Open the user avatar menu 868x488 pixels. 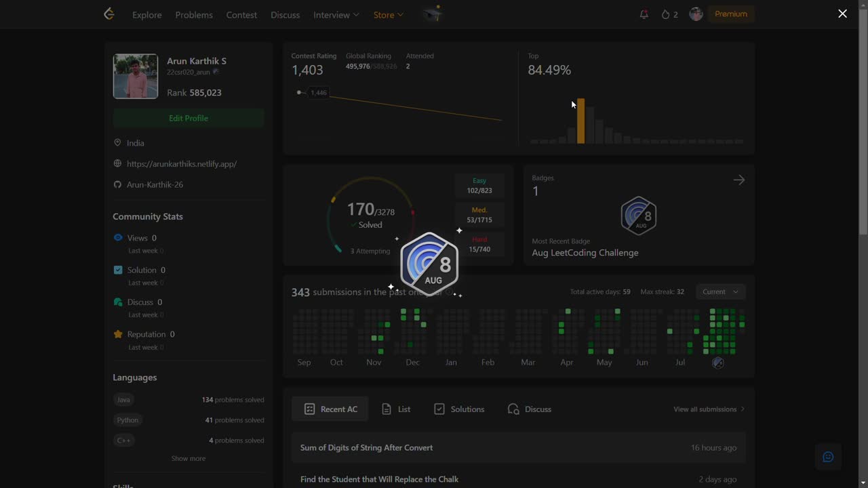coord(696,14)
